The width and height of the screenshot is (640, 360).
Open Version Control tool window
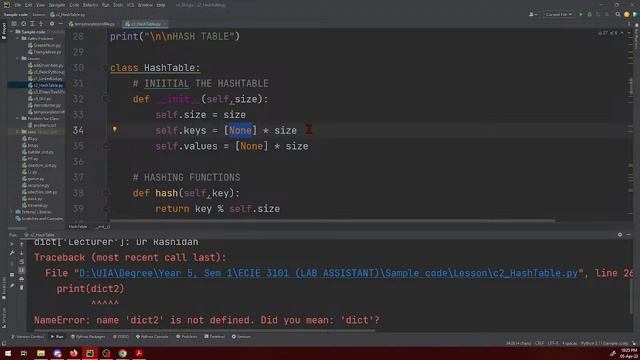point(27,337)
